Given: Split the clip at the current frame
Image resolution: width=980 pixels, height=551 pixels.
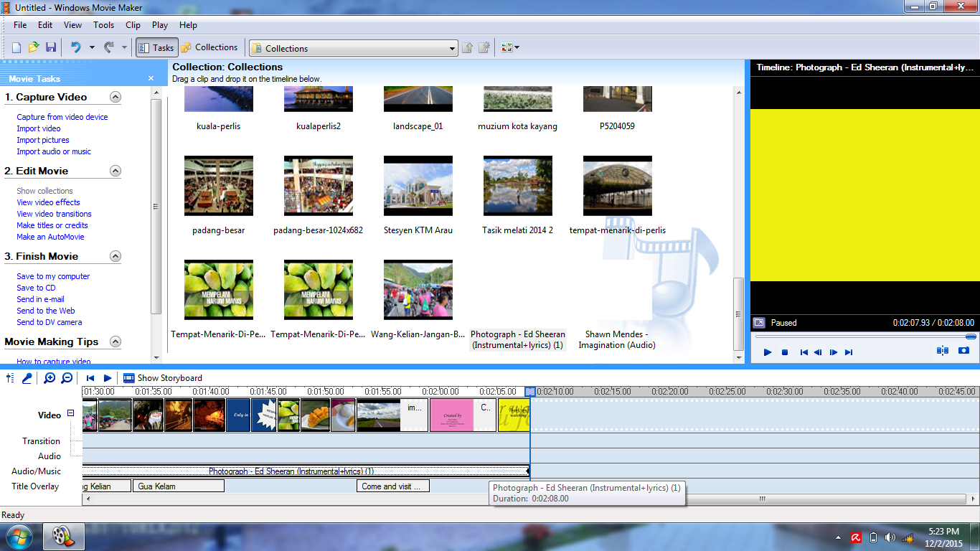Looking at the screenshot, I should tap(943, 351).
